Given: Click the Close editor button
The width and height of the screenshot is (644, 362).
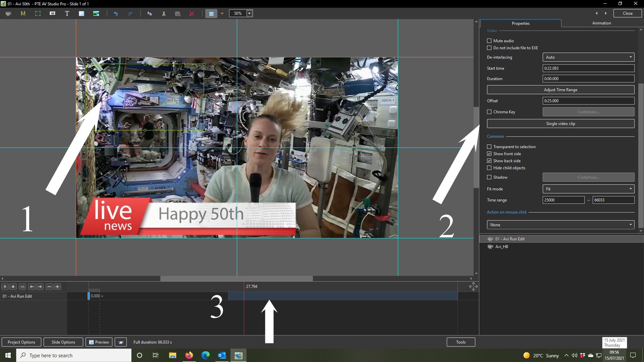Looking at the screenshot, I should (628, 13).
